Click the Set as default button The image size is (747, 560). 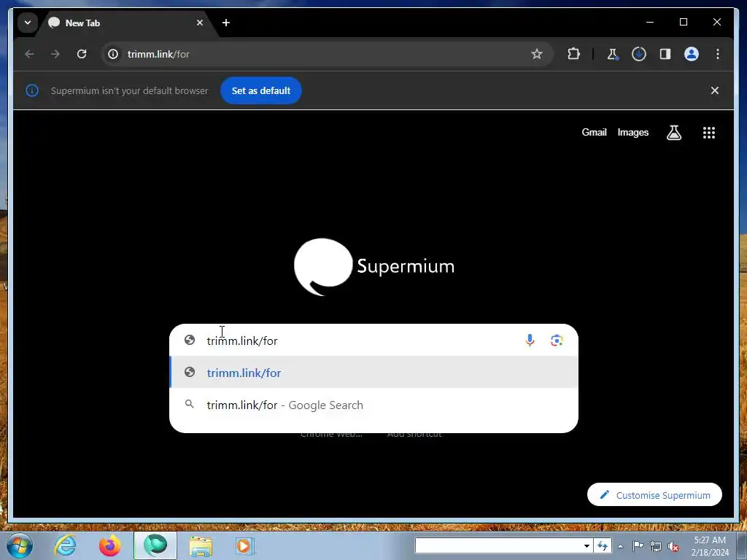tap(261, 90)
